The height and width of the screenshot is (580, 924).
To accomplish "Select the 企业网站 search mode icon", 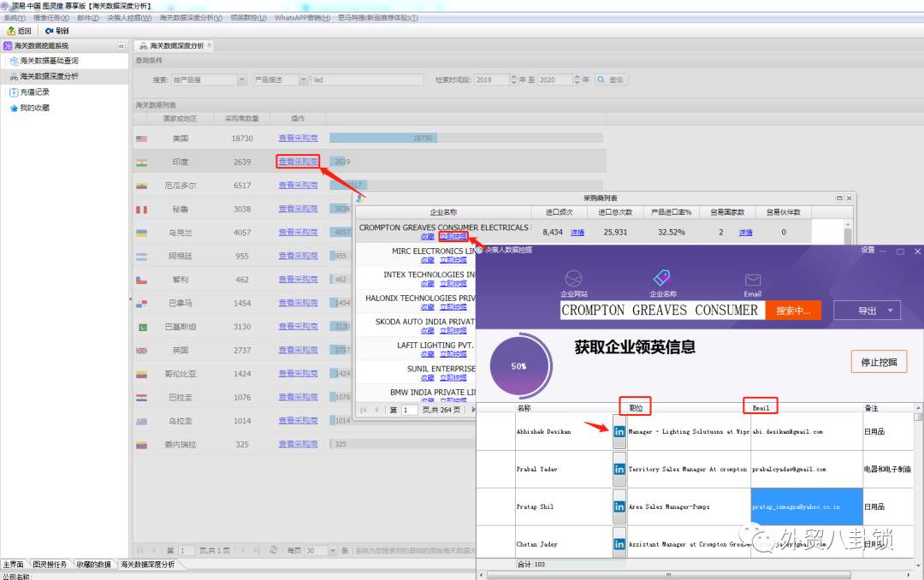I will point(573,278).
